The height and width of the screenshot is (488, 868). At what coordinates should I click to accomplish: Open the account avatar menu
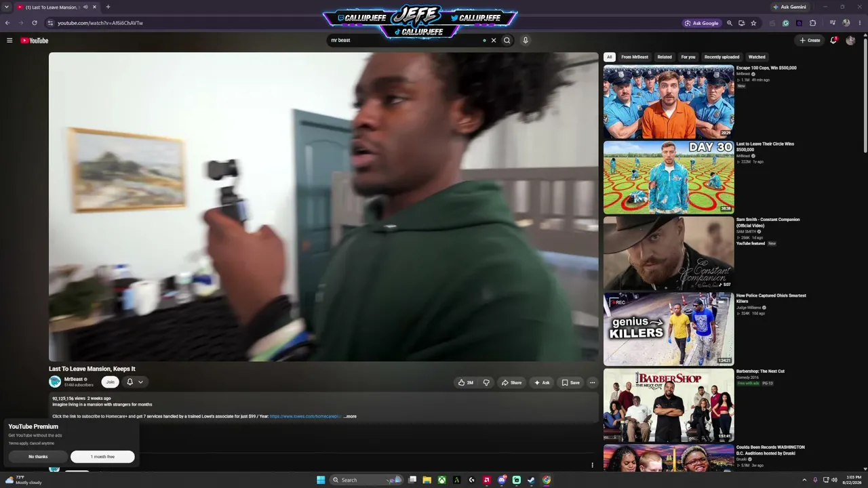click(x=850, y=41)
